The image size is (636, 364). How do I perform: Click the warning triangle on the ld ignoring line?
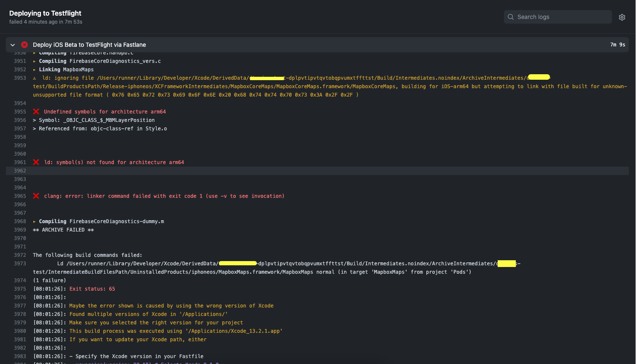pyautogui.click(x=34, y=78)
